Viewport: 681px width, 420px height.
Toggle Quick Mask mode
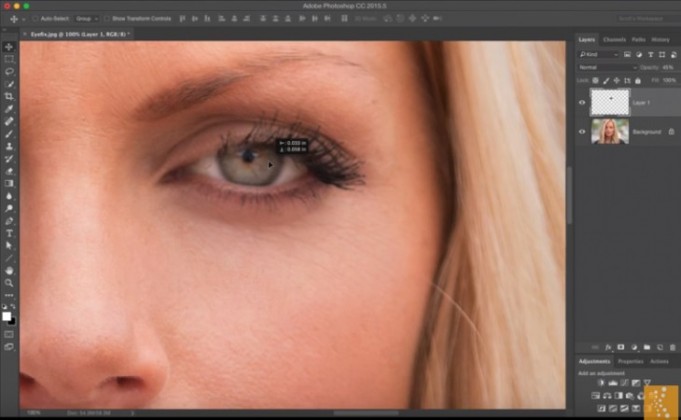coord(9,334)
